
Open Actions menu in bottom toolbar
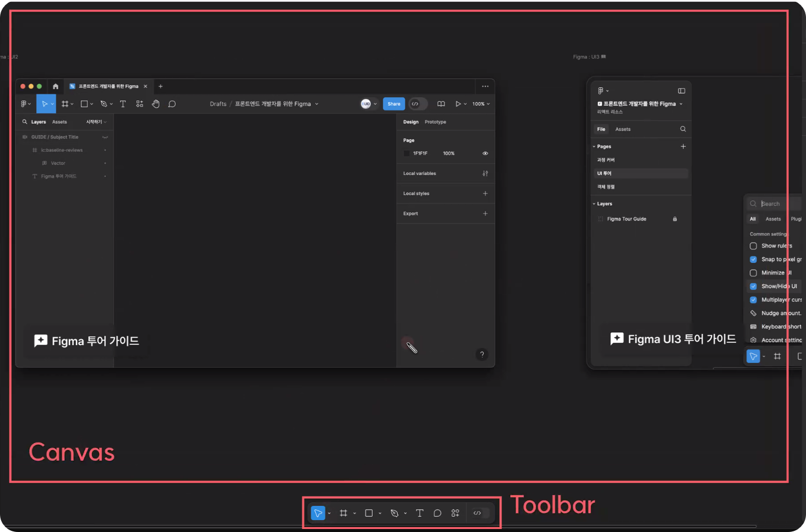pos(455,513)
